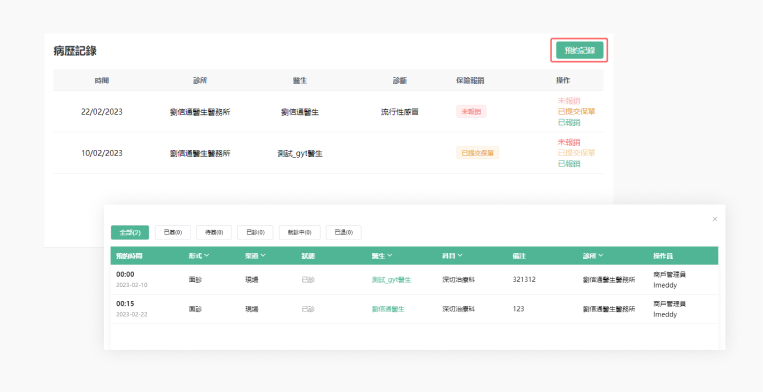Expand the 醫生 column filter dropdown
763x392 pixels.
click(382, 255)
